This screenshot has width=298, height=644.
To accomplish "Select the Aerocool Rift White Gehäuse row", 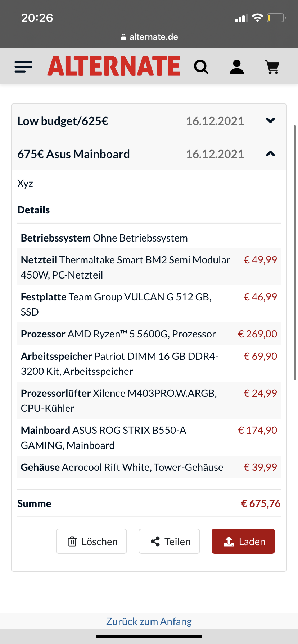I will [x=149, y=467].
